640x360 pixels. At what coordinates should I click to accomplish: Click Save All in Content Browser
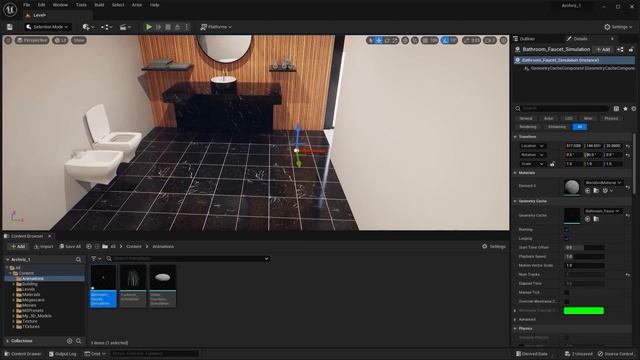pyautogui.click(x=70, y=247)
